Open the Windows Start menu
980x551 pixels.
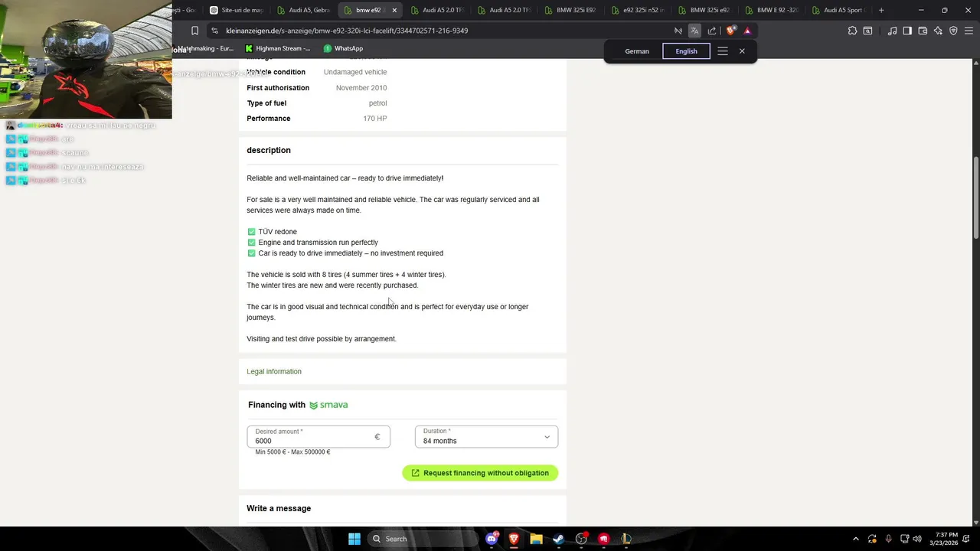[354, 539]
